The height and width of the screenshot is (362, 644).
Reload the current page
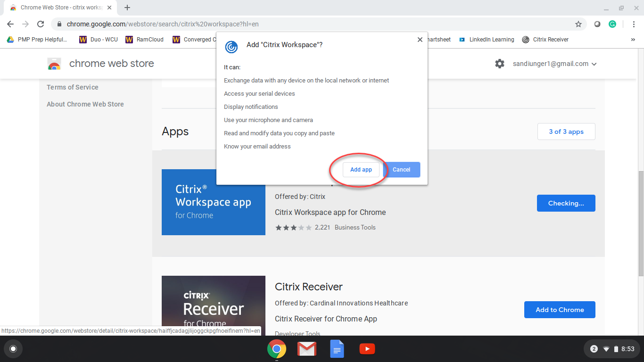(41, 24)
